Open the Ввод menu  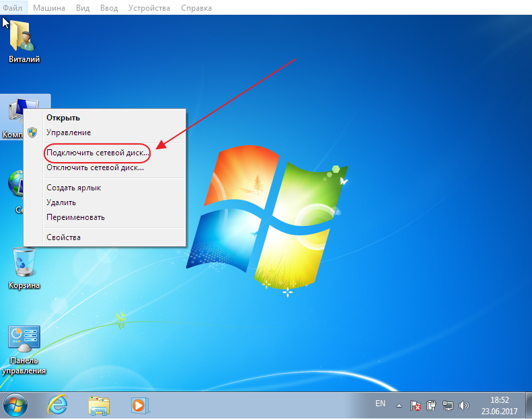click(x=109, y=7)
